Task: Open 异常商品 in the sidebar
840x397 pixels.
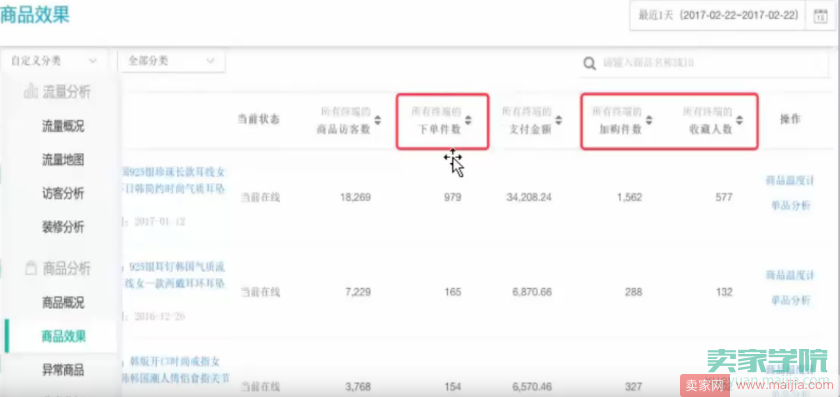Action: click(x=63, y=370)
